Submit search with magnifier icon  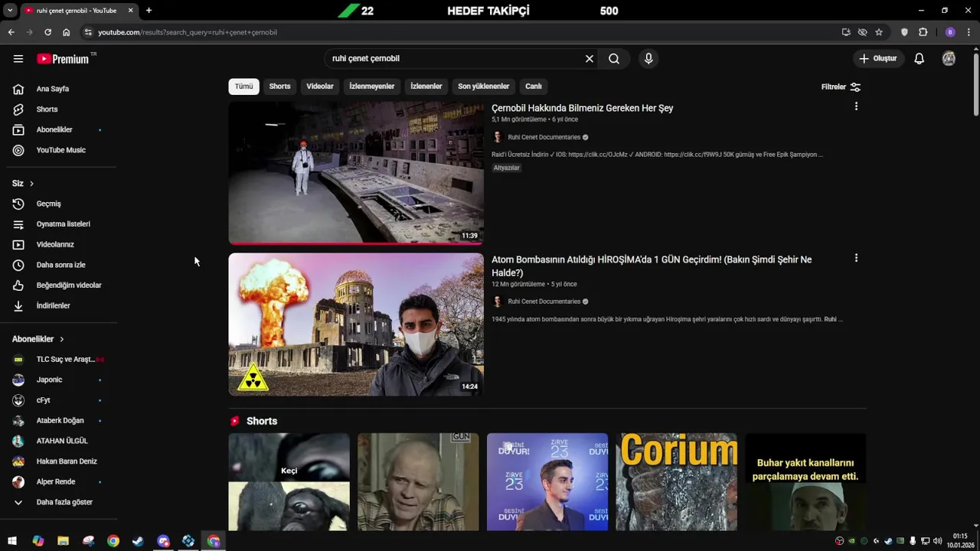click(x=614, y=59)
